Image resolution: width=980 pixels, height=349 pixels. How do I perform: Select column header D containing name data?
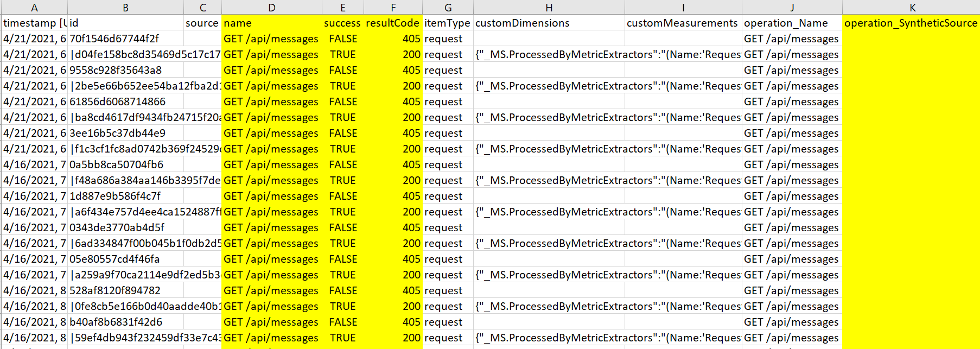tap(271, 7)
